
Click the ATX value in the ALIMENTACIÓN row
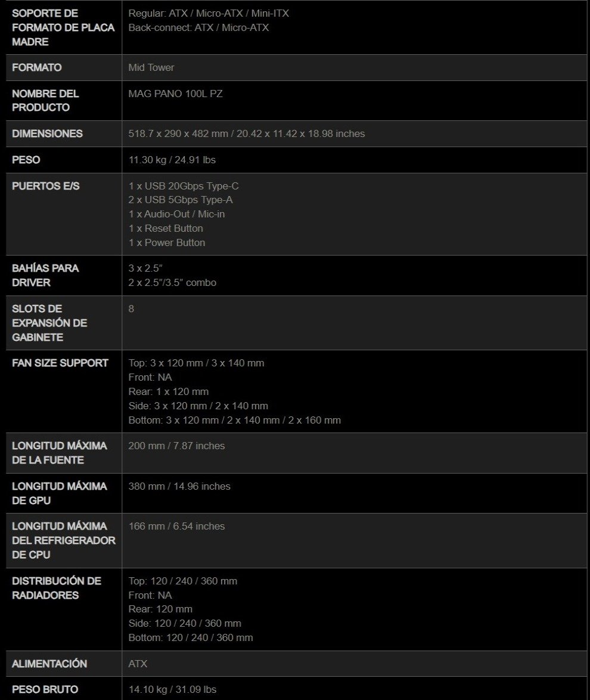tap(138, 664)
